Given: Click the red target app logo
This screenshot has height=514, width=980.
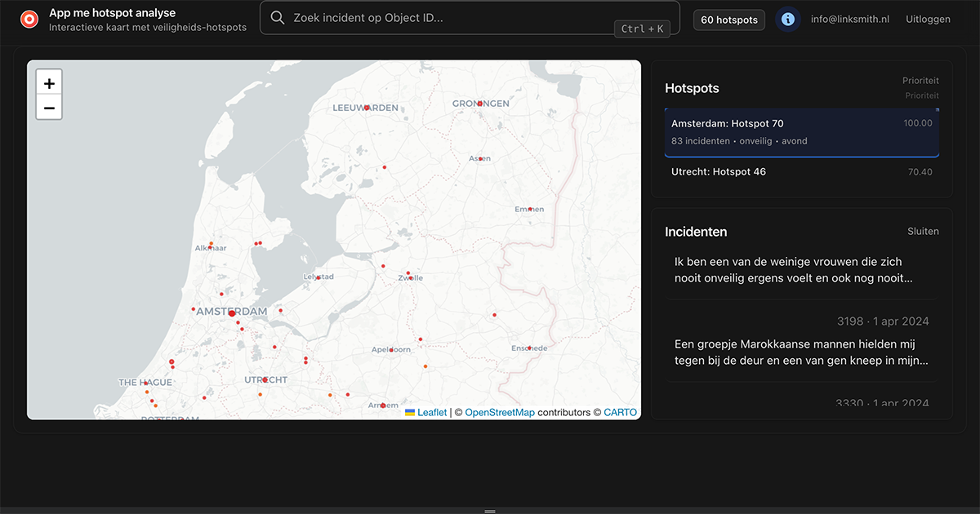Looking at the screenshot, I should point(29,19).
